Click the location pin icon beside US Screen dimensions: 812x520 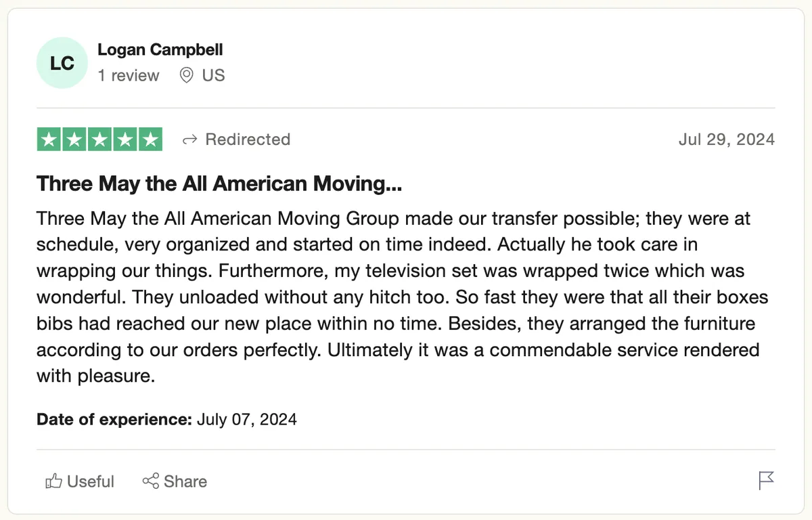coord(186,75)
